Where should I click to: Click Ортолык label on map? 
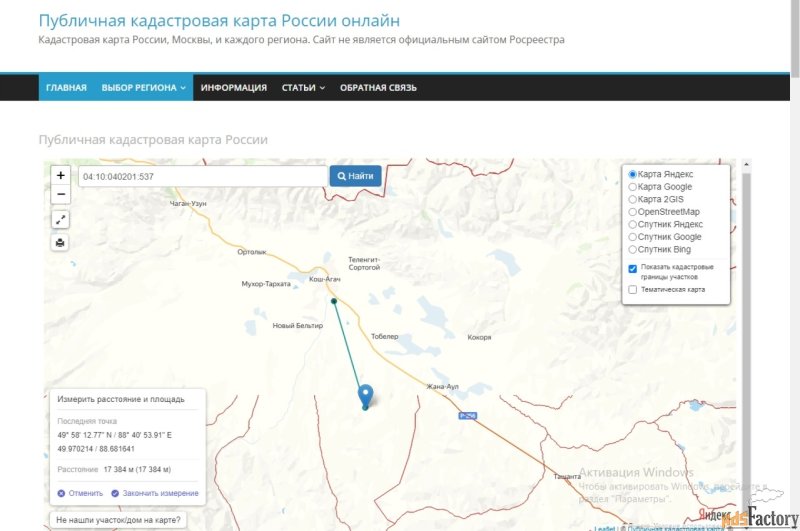pyautogui.click(x=252, y=251)
